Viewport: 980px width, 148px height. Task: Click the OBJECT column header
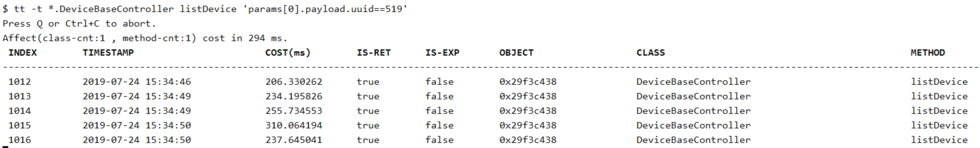point(516,53)
